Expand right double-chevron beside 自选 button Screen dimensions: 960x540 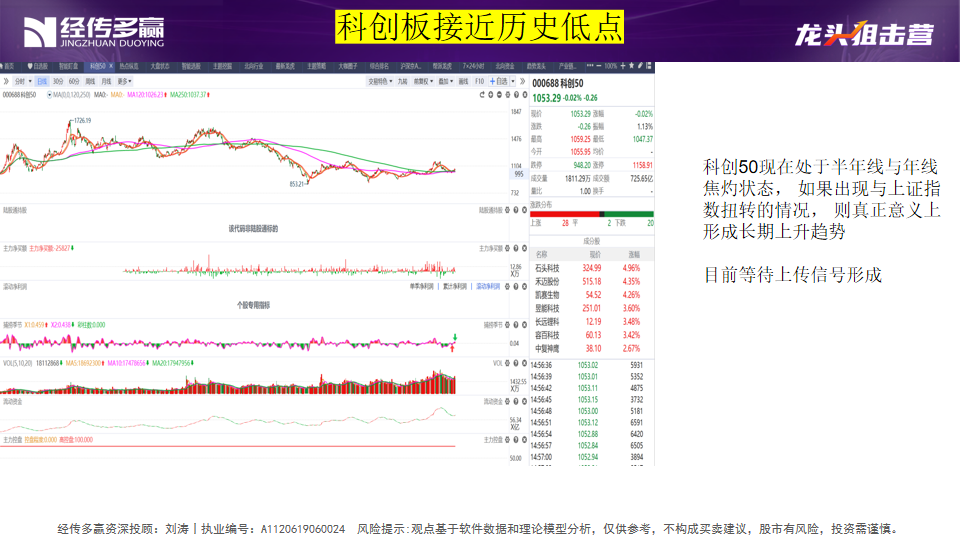[x=522, y=81]
